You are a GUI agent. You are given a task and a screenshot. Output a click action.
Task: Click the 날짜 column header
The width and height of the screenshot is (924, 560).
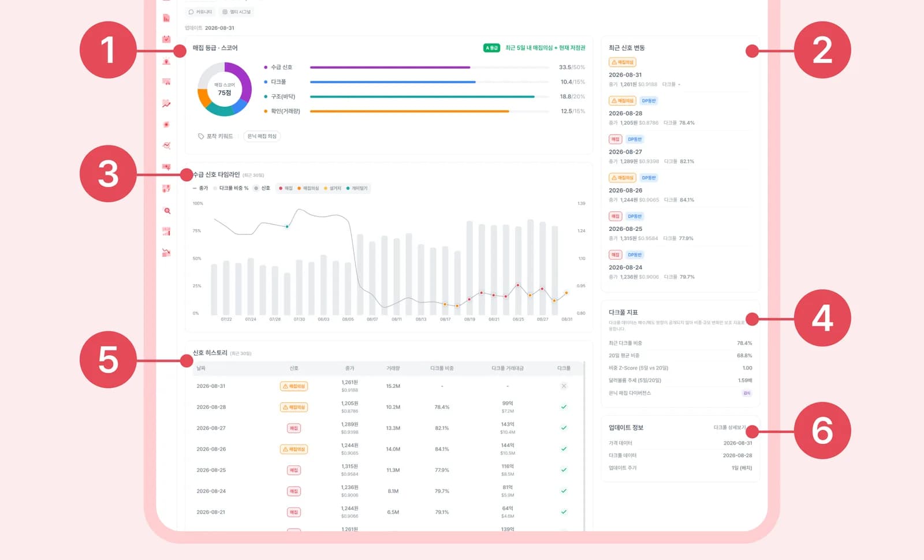tap(201, 368)
